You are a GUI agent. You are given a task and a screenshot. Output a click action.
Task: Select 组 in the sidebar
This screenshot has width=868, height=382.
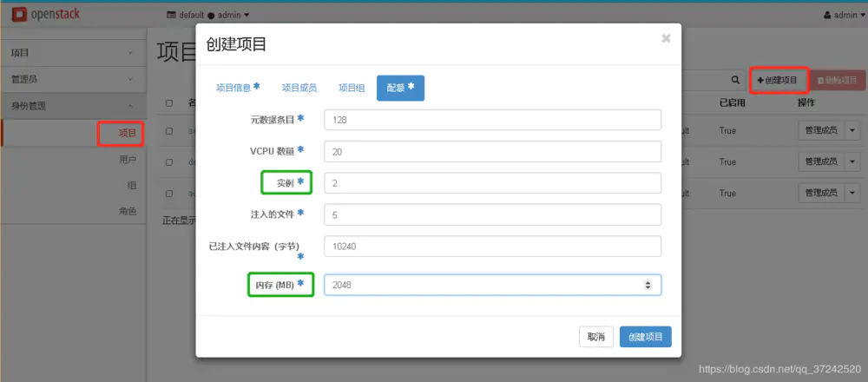click(132, 186)
